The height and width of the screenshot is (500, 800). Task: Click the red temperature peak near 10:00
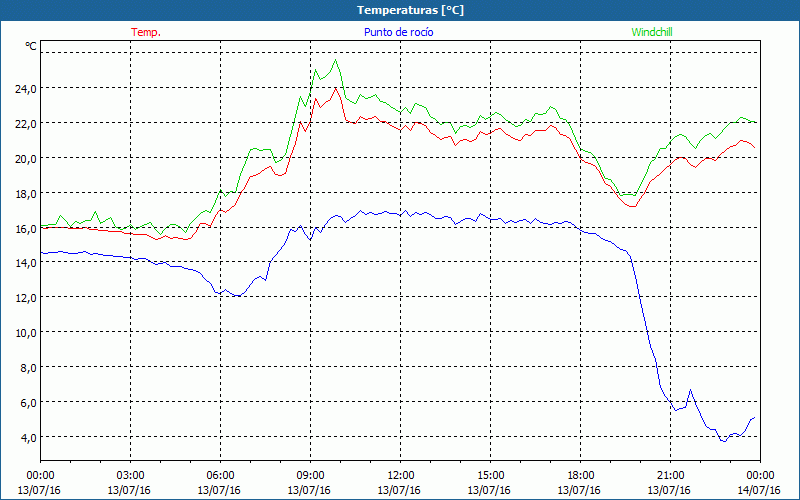click(x=335, y=88)
